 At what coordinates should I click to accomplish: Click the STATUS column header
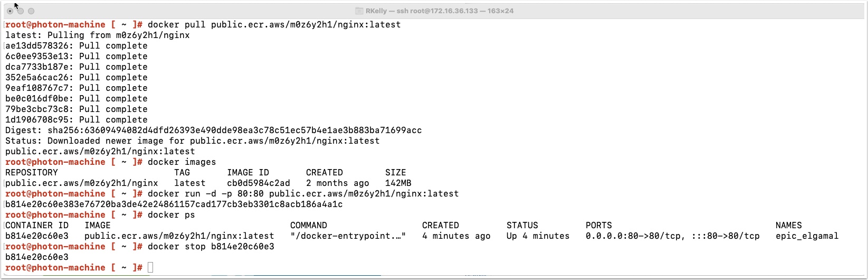coord(522,226)
